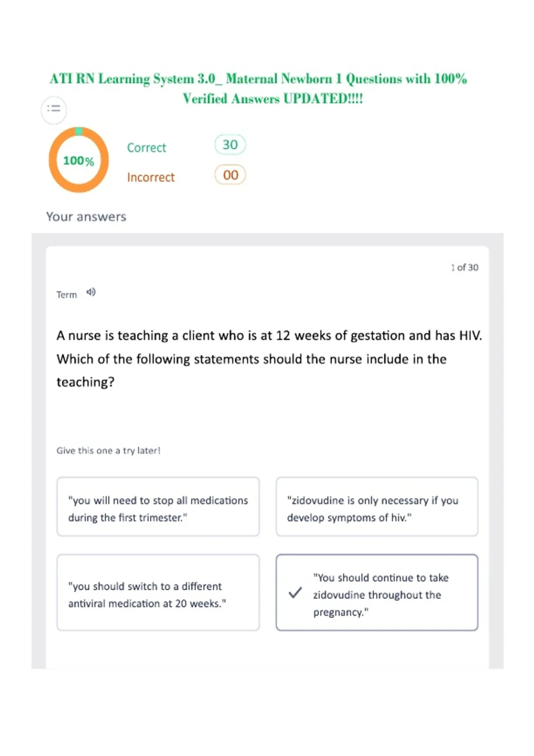Select "zidovudine is only necessary" answer
534x756 pixels.
(x=377, y=507)
